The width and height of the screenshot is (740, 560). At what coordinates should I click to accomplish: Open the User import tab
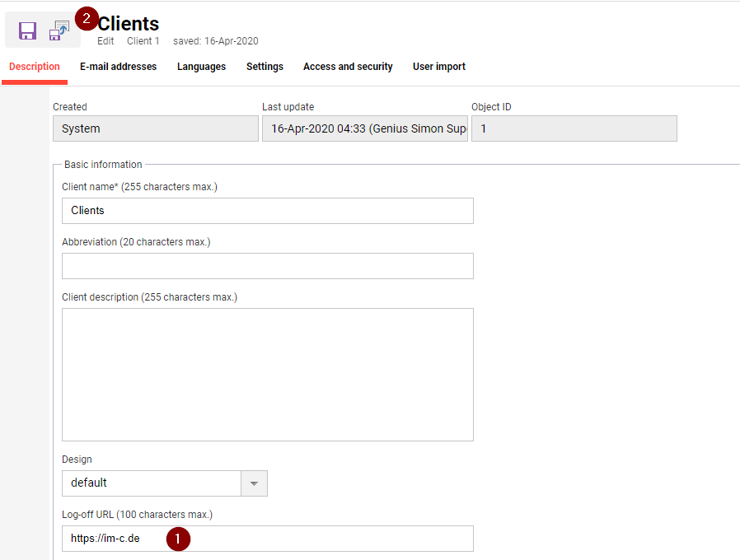pyautogui.click(x=439, y=67)
